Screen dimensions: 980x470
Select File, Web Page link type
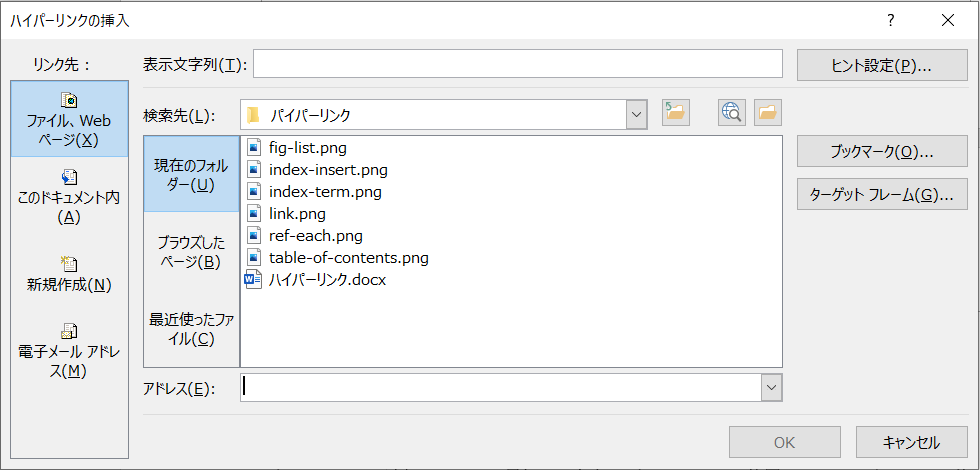(69, 119)
